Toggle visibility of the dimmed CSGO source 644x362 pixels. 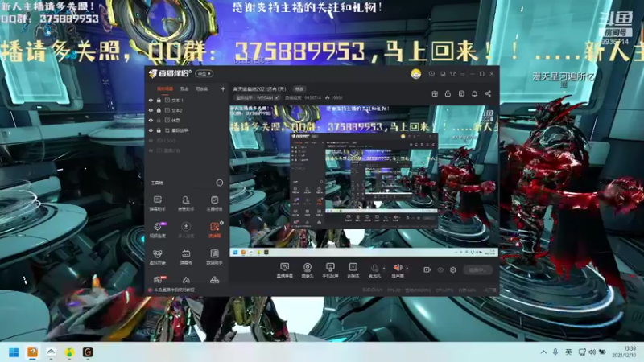click(151, 140)
